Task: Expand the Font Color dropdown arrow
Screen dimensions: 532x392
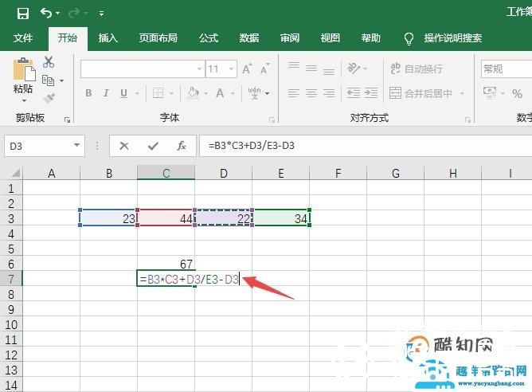Action: pos(233,93)
